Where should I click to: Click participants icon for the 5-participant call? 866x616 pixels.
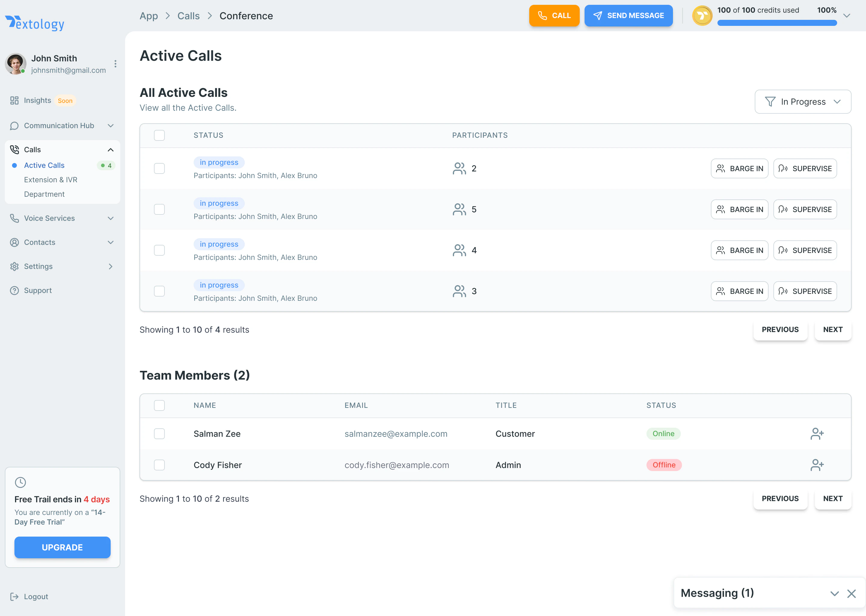[x=459, y=209]
